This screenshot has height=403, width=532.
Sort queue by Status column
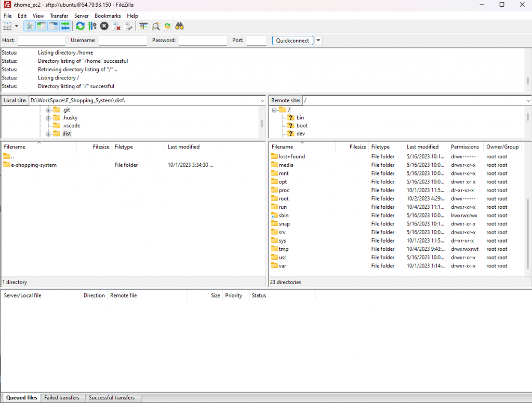coord(259,295)
